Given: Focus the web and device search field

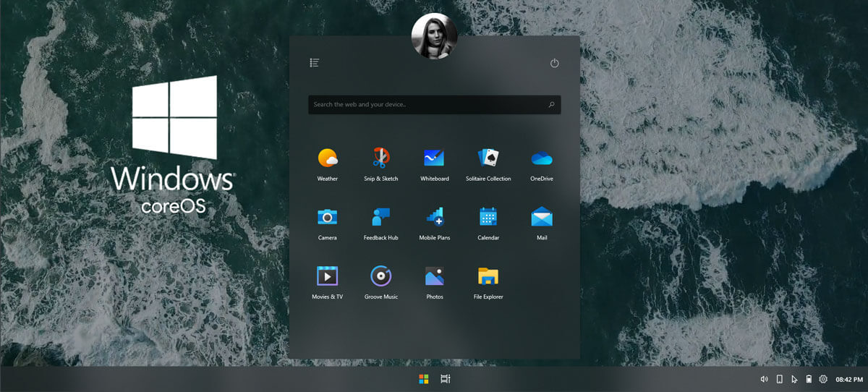Looking at the screenshot, I should (x=434, y=105).
